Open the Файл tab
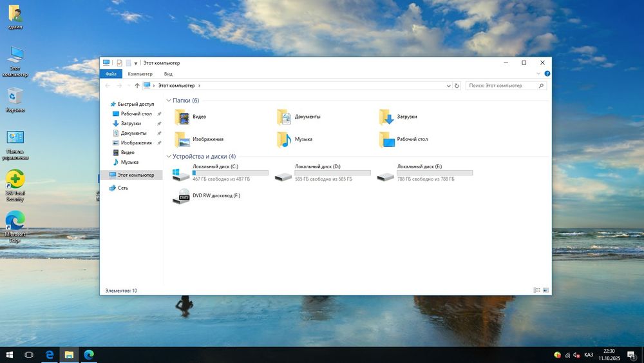 111,74
